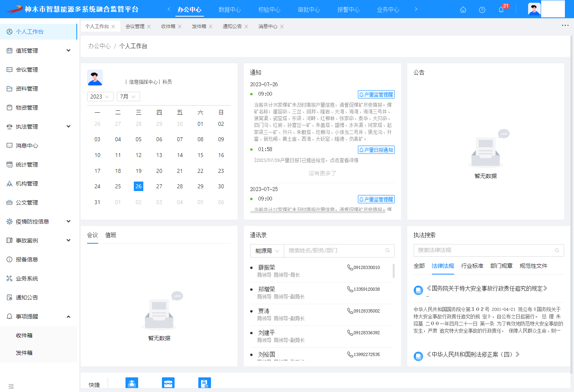The height and width of the screenshot is (392, 574).
Task: Open 国务院关于特大安全事故行政责任追究的规定 link
Action: point(487,288)
